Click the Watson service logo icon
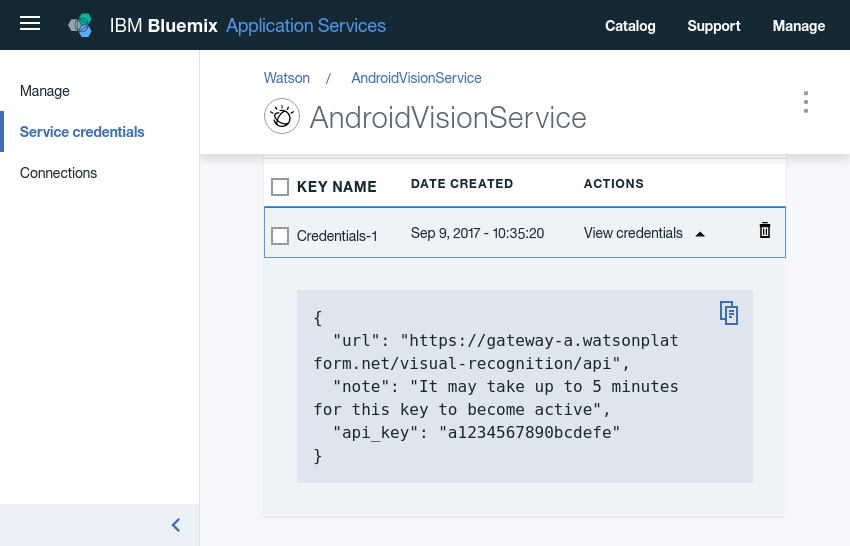850x546 pixels. pos(282,117)
